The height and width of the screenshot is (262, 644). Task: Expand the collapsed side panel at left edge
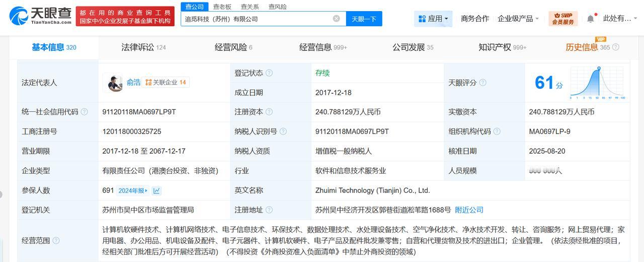(x=2, y=194)
